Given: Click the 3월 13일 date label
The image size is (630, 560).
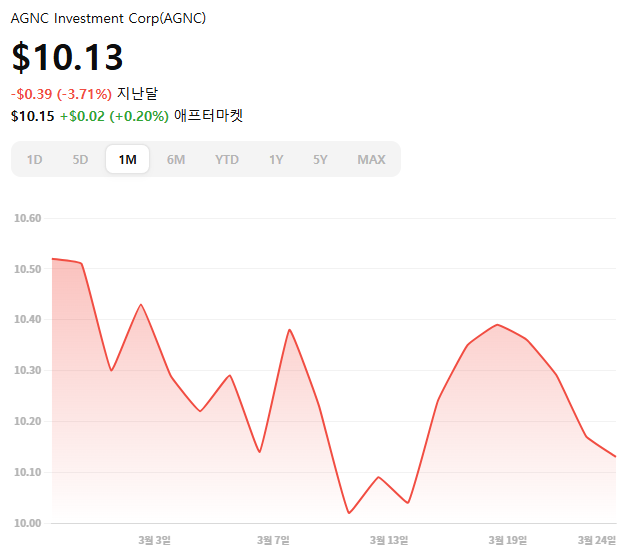Looking at the screenshot, I should 389,541.
